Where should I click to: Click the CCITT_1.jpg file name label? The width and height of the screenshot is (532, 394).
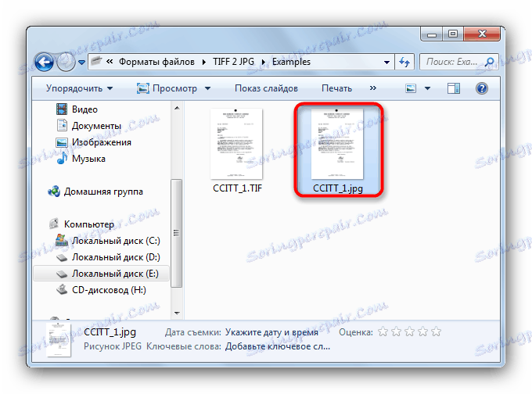pos(338,188)
